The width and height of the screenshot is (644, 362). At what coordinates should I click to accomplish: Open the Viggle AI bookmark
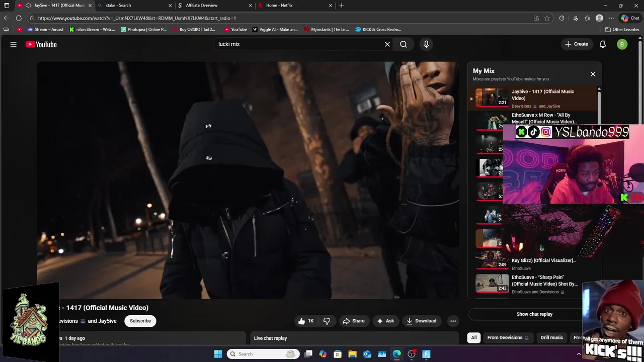tap(275, 29)
